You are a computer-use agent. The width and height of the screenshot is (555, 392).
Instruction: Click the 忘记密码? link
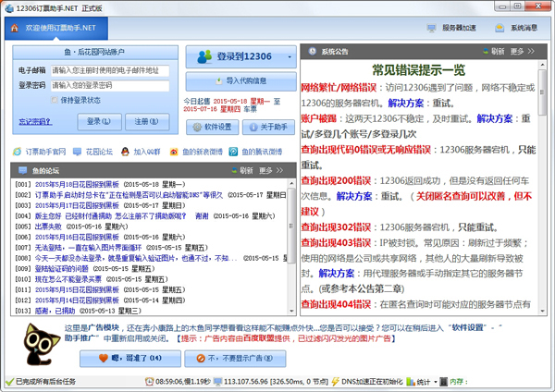(35, 122)
